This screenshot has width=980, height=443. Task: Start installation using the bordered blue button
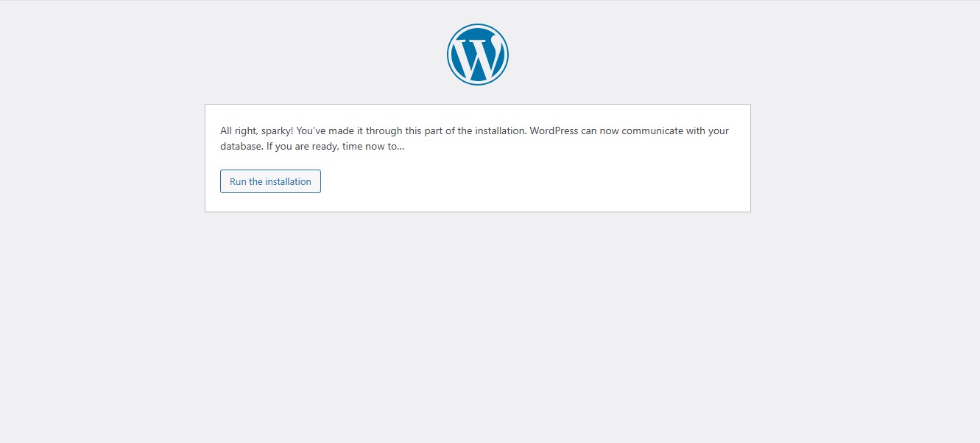(270, 181)
